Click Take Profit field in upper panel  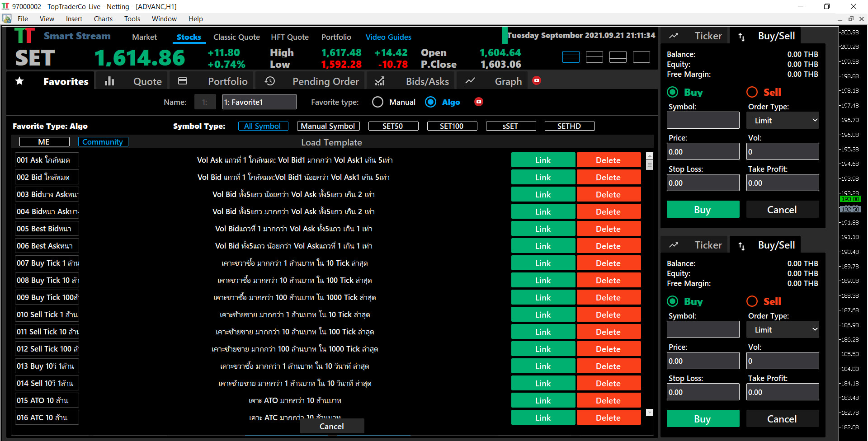[783, 183]
